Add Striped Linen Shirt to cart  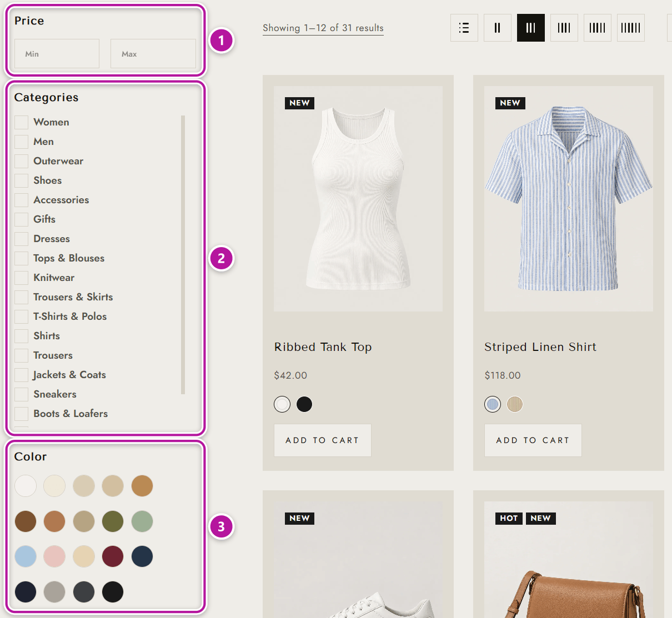(533, 440)
